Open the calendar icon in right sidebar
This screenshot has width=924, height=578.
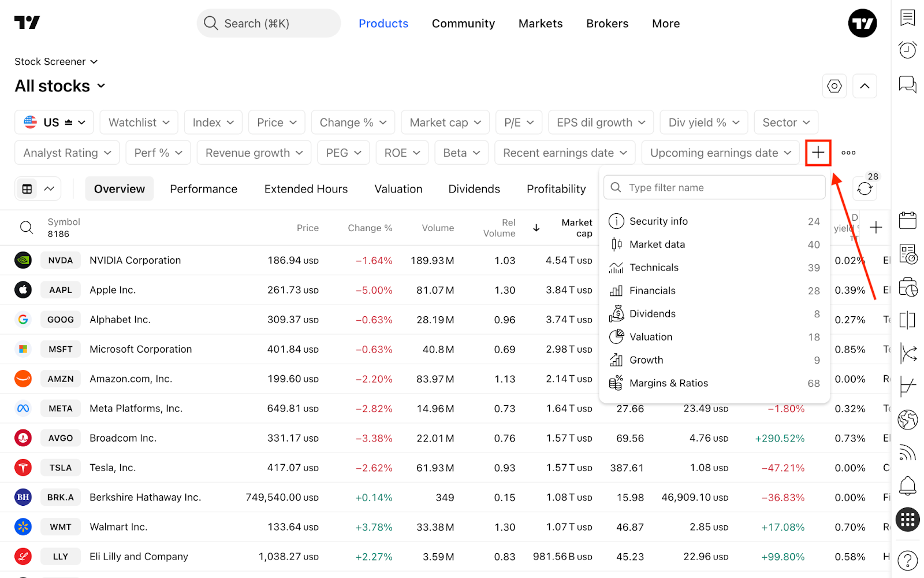pyautogui.click(x=908, y=220)
